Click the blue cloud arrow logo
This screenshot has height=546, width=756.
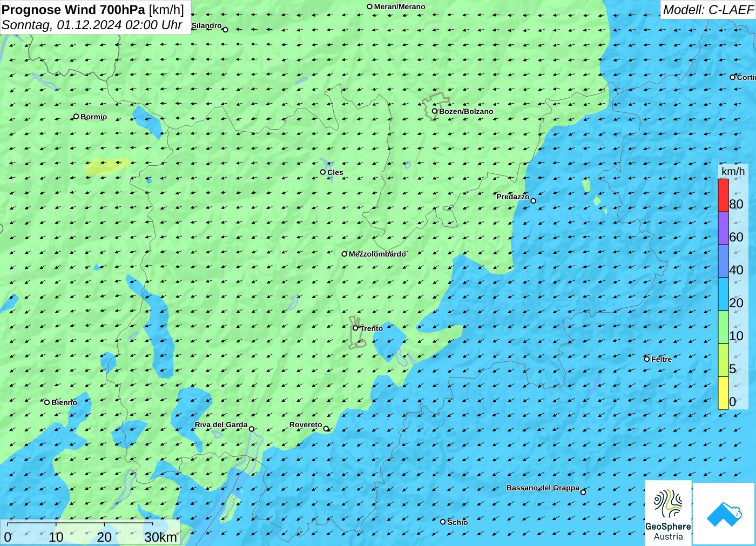[724, 514]
